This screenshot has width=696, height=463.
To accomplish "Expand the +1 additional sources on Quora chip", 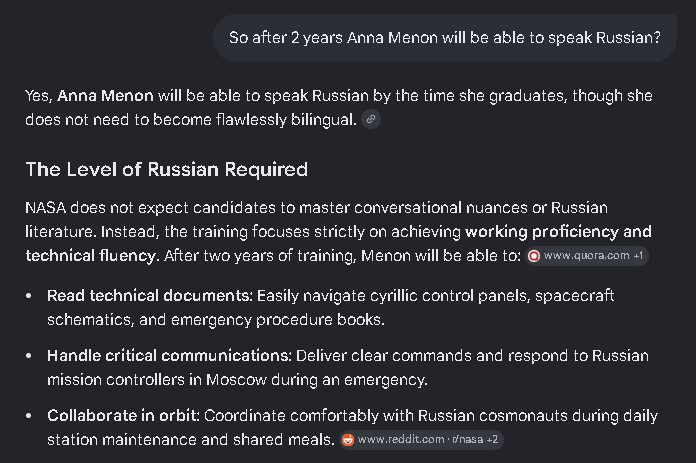I will coord(638,256).
